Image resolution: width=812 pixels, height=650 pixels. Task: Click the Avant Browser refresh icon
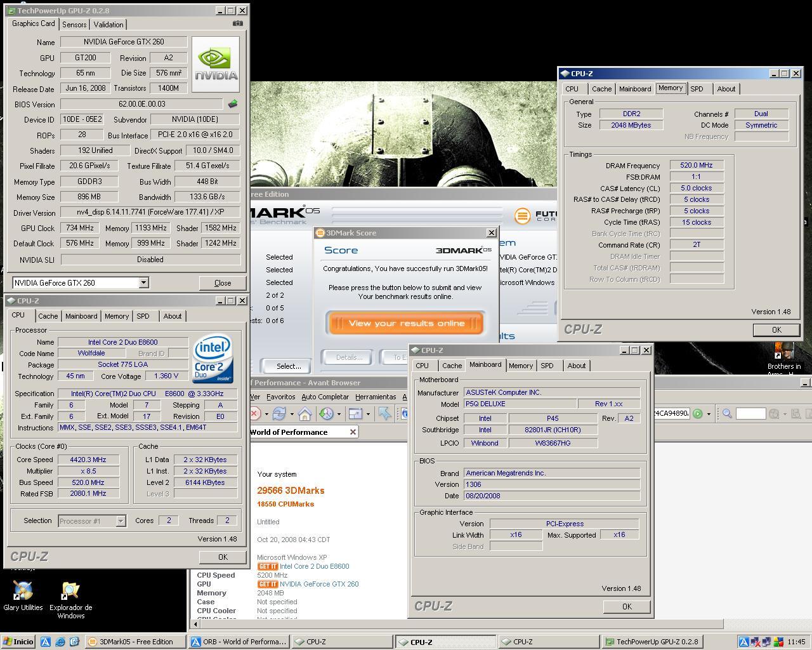pos(278,414)
